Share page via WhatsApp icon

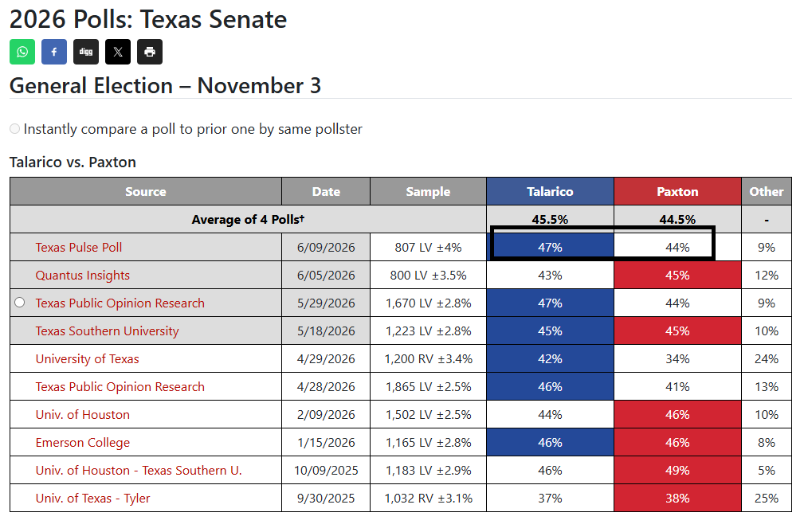pos(22,52)
